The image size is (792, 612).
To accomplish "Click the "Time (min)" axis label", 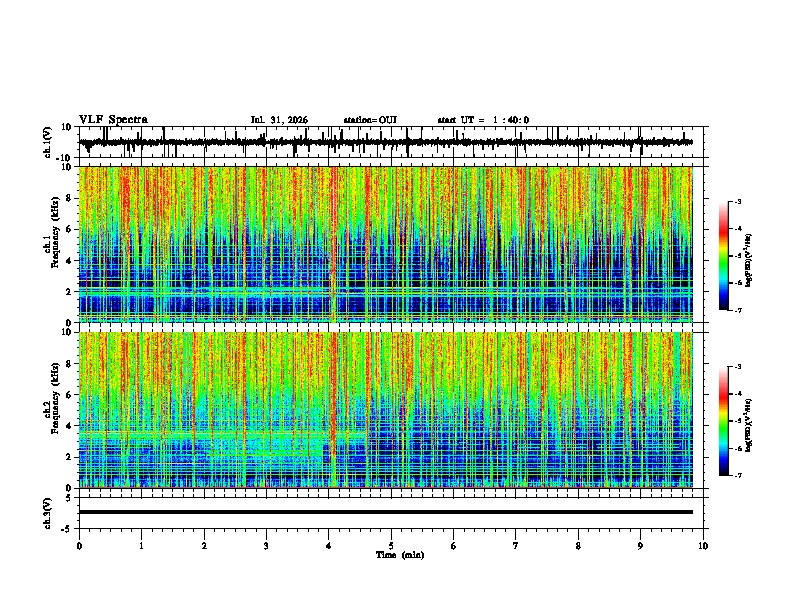I will click(x=400, y=555).
